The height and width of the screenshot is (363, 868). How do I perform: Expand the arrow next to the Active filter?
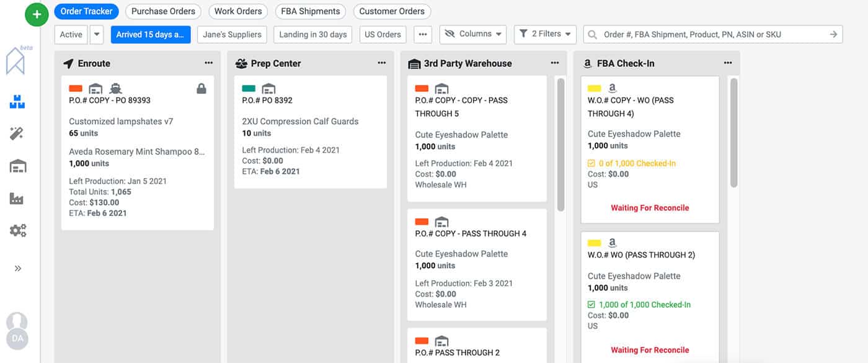click(97, 34)
